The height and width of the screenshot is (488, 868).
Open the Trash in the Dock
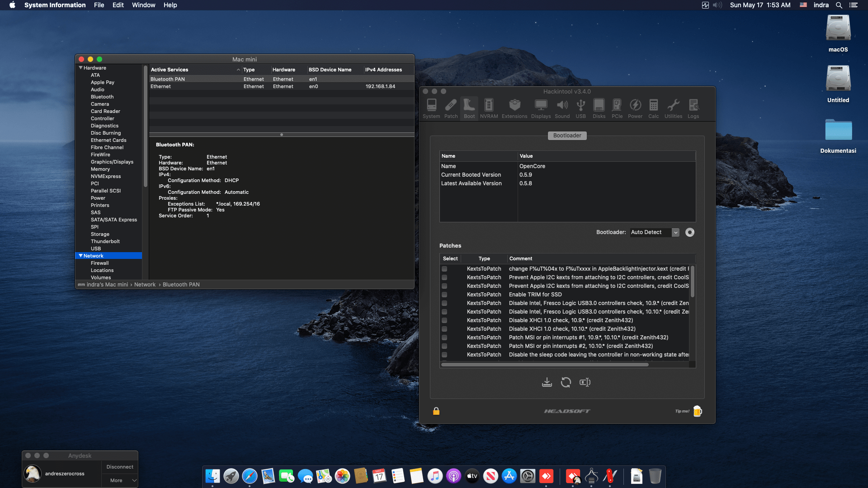[x=655, y=476]
